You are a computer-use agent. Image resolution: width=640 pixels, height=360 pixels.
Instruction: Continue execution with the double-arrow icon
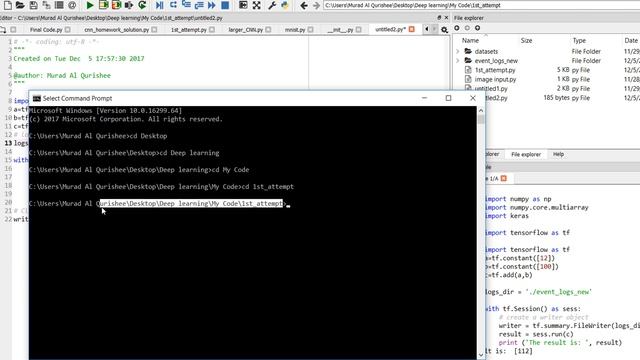pos(211,5)
